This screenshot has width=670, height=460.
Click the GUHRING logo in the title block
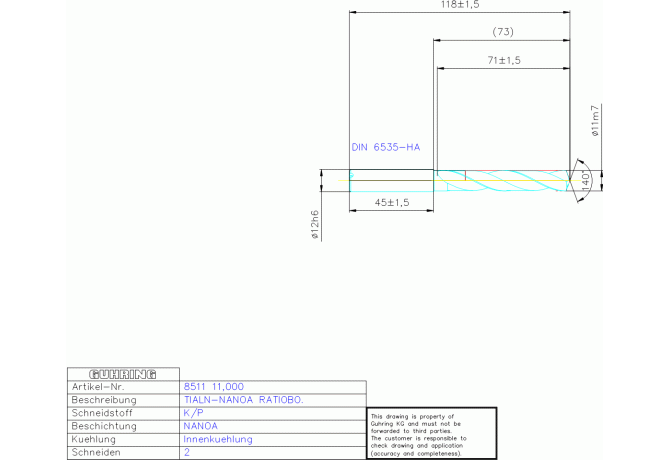coord(124,374)
